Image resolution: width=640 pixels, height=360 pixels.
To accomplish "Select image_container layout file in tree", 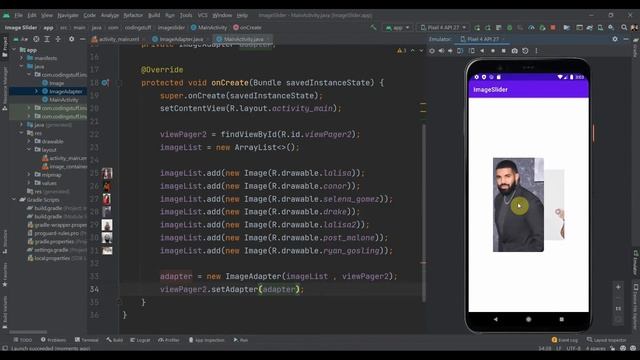I will (64, 167).
